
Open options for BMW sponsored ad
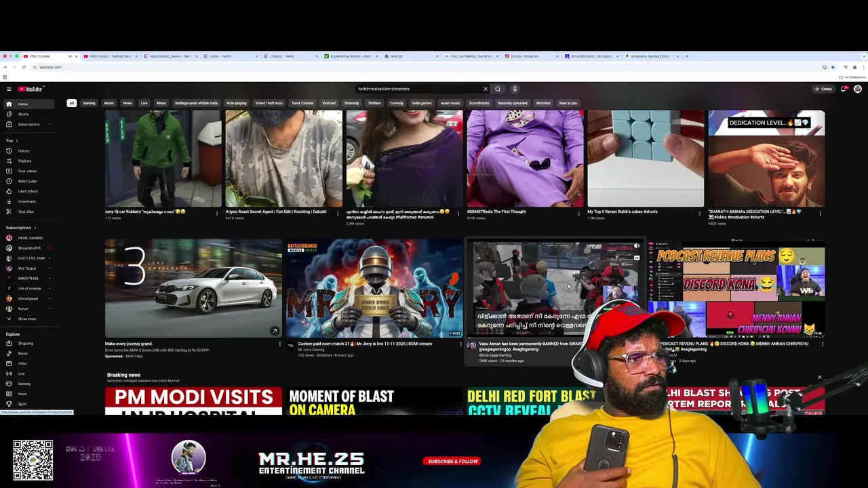(279, 344)
